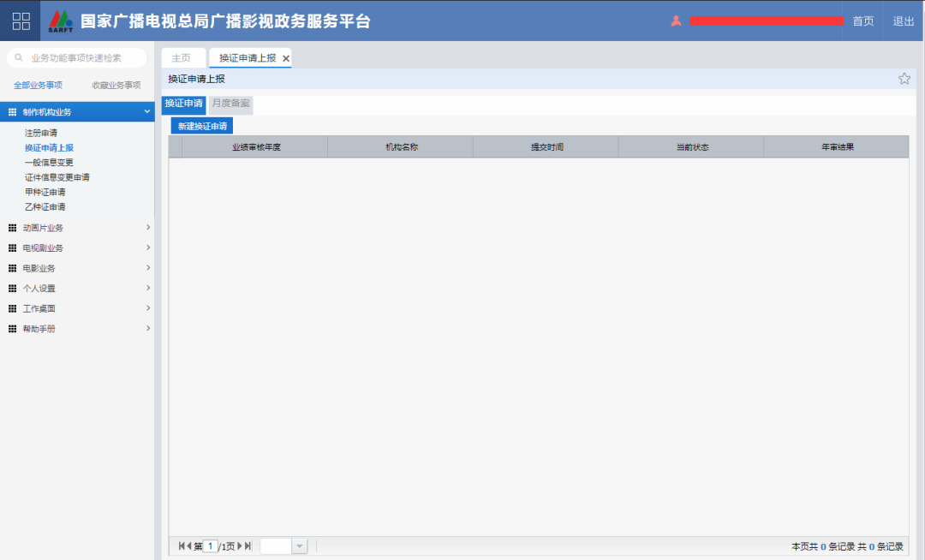Viewport: 925px width, 560px height.
Task: Go to last page in pagination
Action: 248,545
